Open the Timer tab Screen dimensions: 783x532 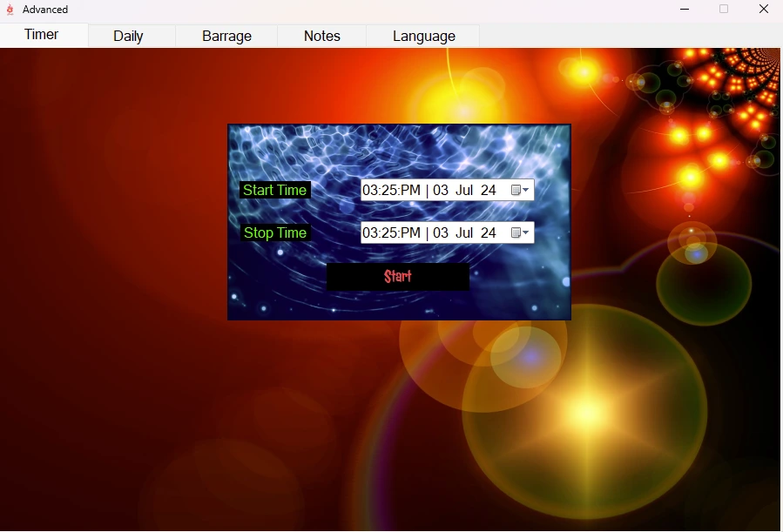[x=44, y=35]
